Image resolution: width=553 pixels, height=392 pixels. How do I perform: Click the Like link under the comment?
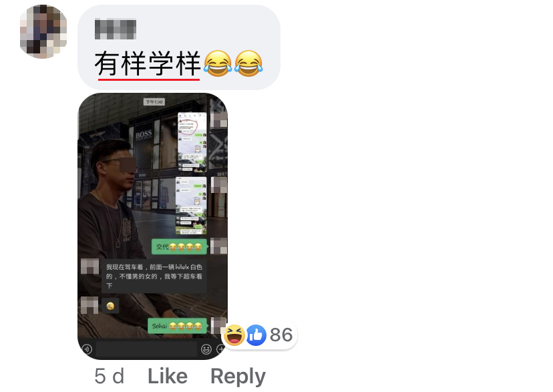coord(168,376)
